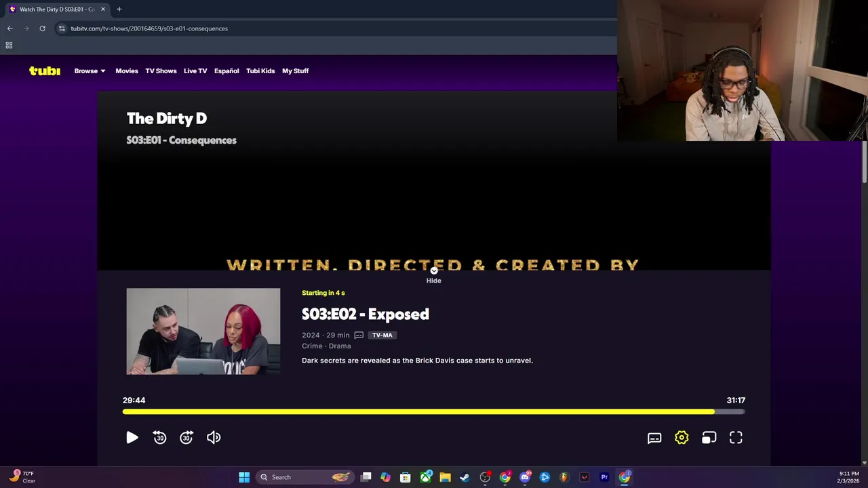Click the Tubi logo

45,70
